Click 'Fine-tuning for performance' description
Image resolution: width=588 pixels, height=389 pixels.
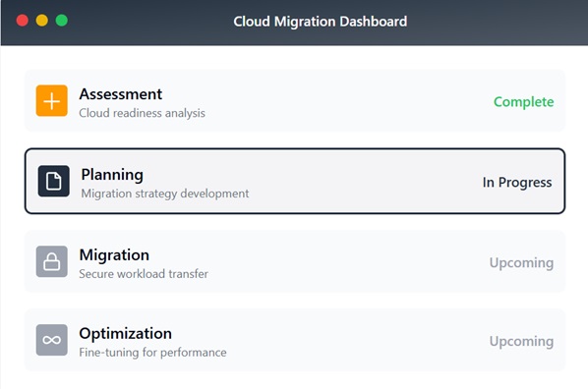(152, 353)
